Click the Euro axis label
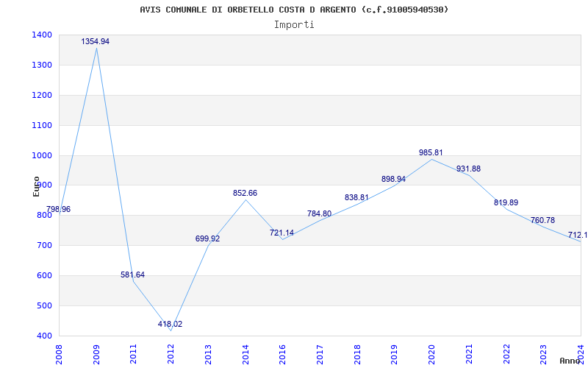The image size is (588, 368). tap(36, 186)
